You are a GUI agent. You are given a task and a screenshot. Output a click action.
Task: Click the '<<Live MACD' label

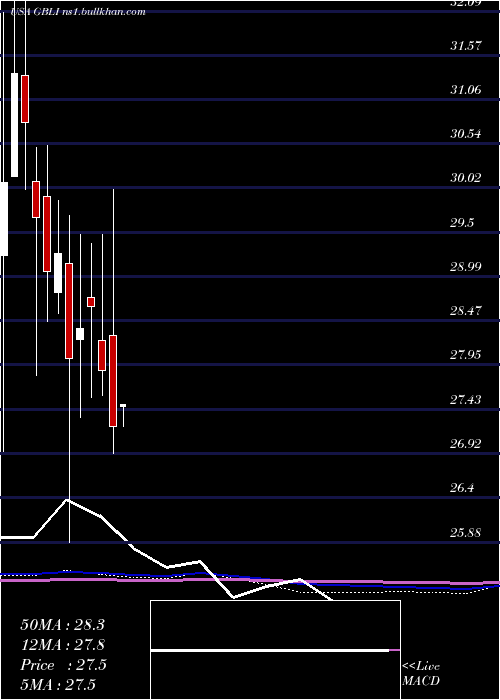click(x=421, y=674)
